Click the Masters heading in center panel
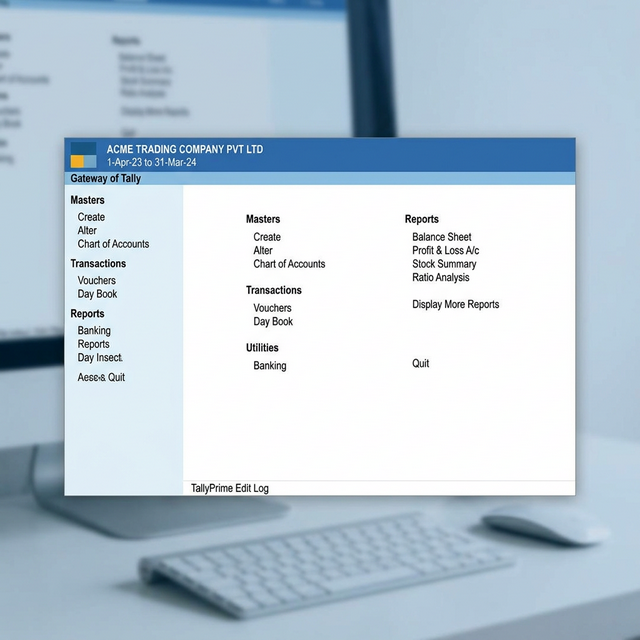 263,219
